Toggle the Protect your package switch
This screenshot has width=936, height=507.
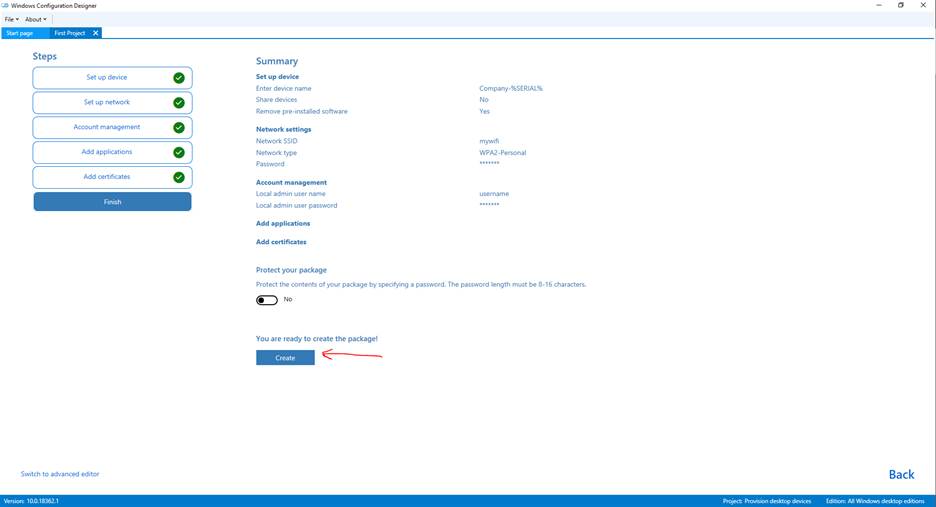(267, 300)
